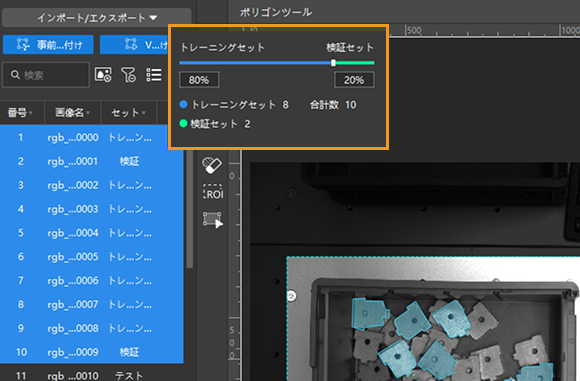Click the training/validation split slider handle

(333, 63)
